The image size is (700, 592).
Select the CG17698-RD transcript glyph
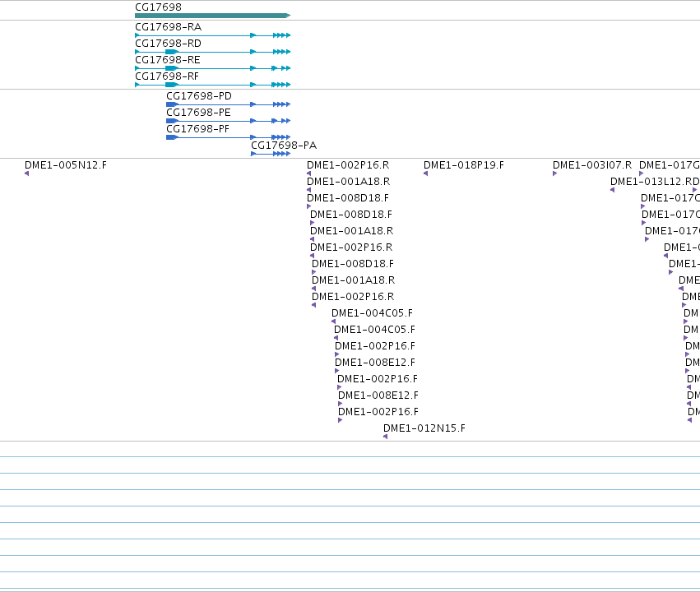click(x=212, y=52)
